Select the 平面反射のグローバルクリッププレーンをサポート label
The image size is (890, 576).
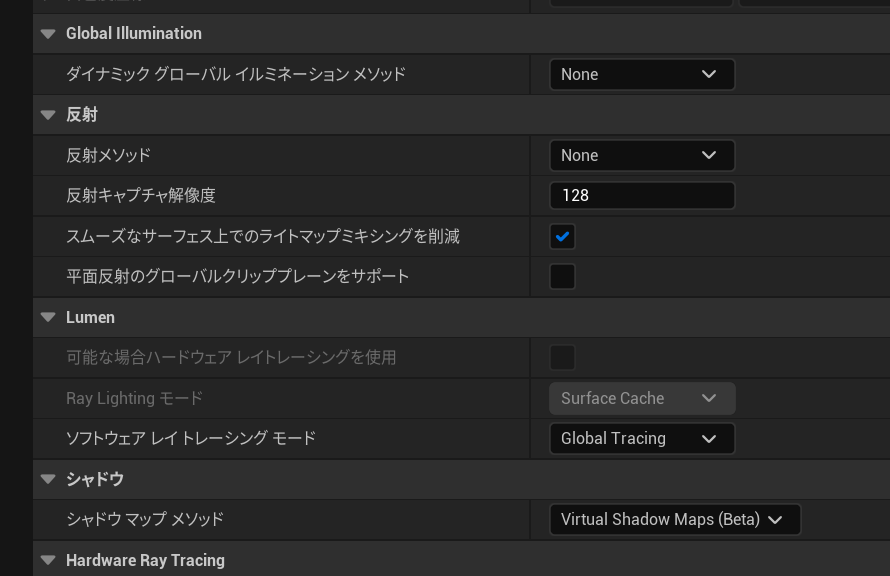click(237, 277)
